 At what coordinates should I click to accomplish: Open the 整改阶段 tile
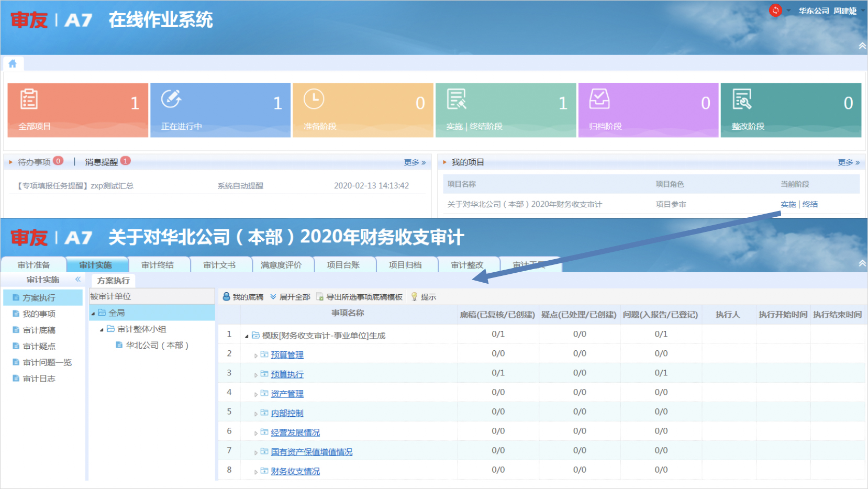click(791, 110)
